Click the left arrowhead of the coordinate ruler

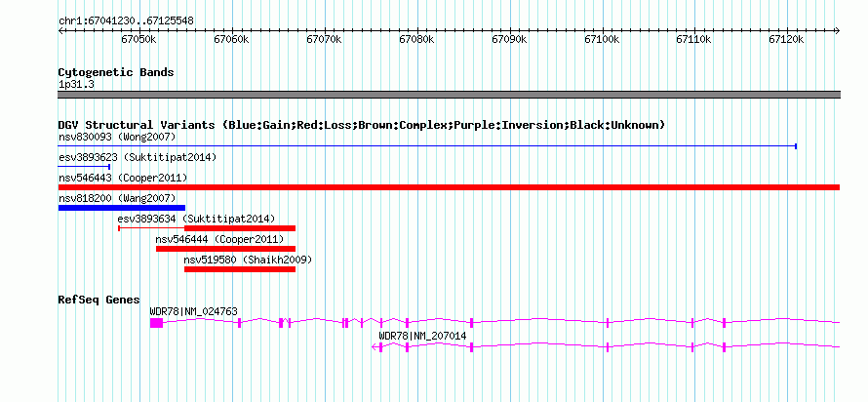[x=60, y=30]
